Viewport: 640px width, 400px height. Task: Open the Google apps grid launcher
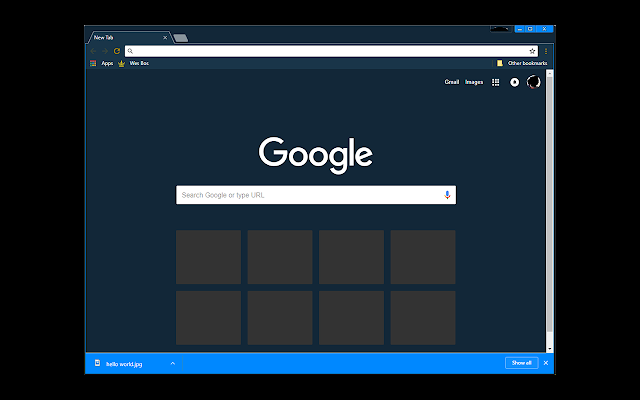coord(496,82)
